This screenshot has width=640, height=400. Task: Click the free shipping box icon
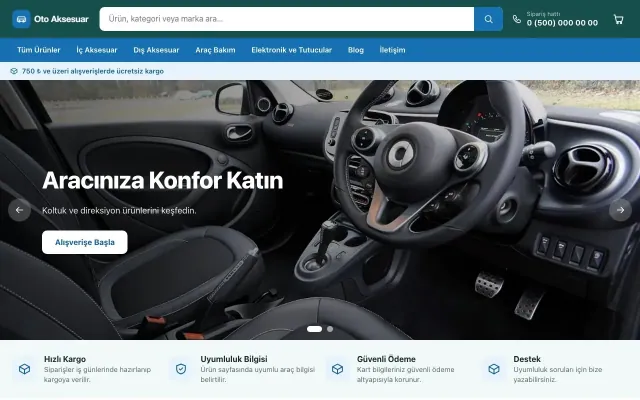14,71
